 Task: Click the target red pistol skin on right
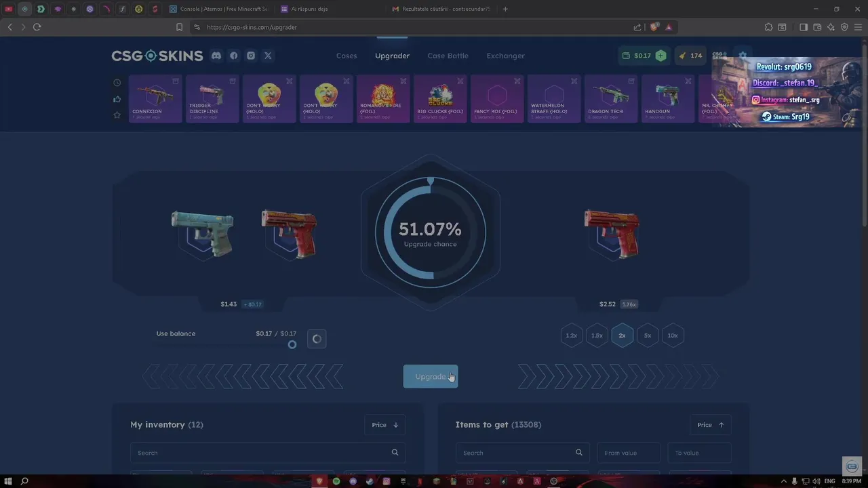pos(612,234)
